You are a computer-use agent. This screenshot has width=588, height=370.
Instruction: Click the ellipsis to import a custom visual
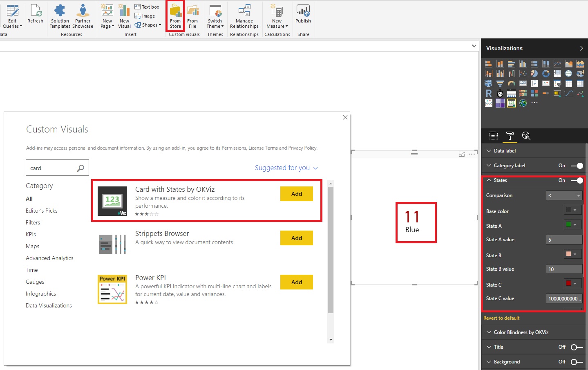tap(534, 103)
